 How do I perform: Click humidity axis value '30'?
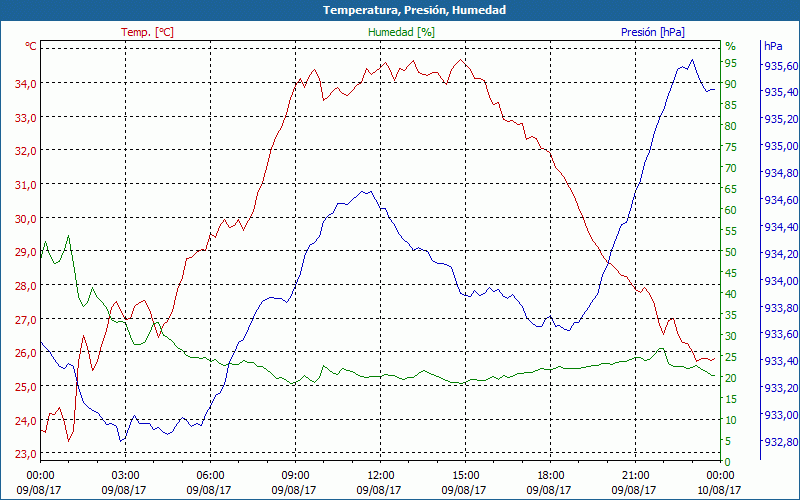click(731, 336)
